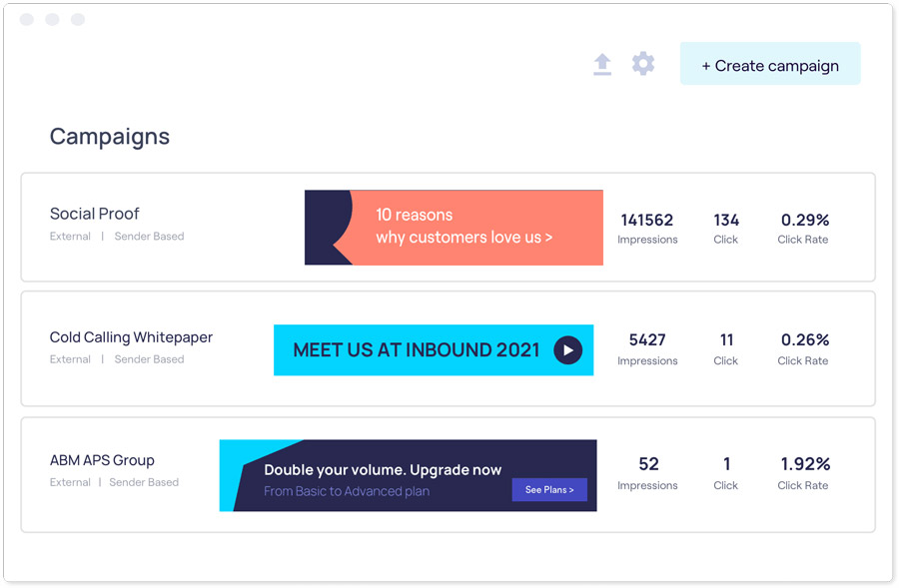Open the Social Proof campaign
The image size is (899, 588).
coord(95,214)
